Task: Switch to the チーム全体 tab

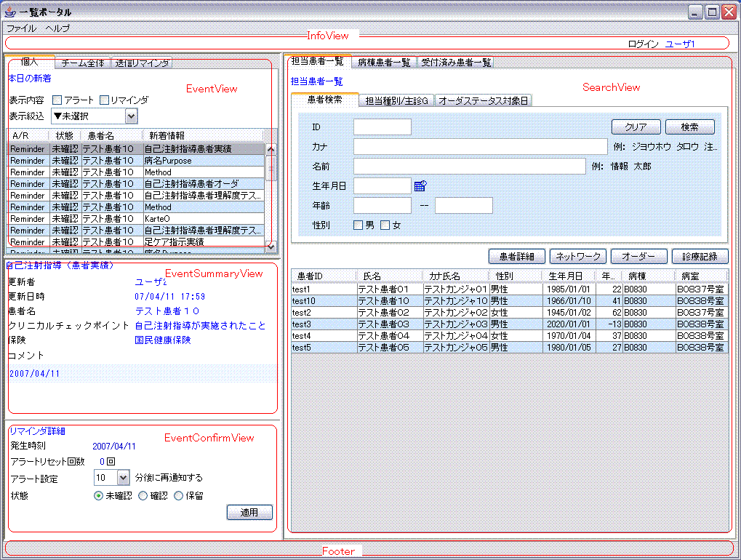Action: pos(83,63)
